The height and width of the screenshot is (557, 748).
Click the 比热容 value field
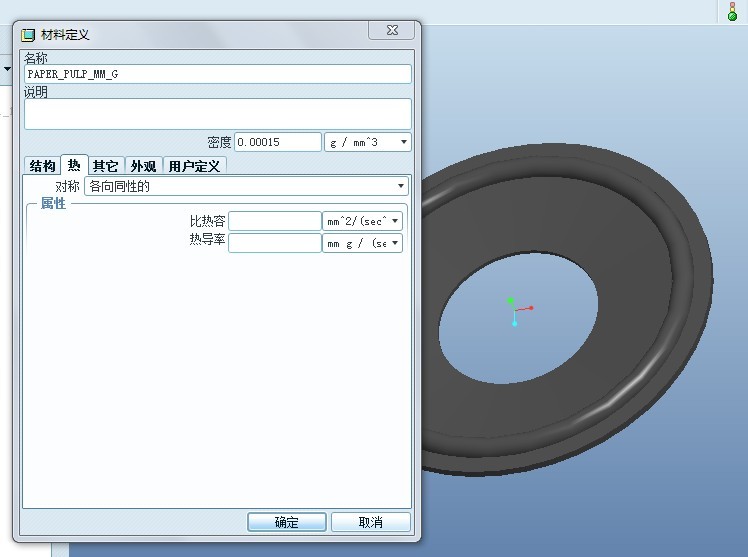click(275, 221)
